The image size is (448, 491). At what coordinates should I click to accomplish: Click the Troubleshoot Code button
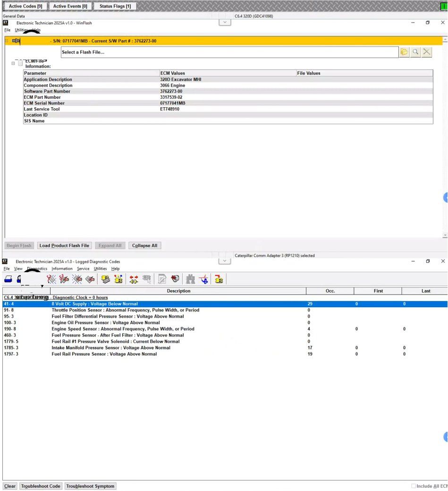pyautogui.click(x=41, y=486)
